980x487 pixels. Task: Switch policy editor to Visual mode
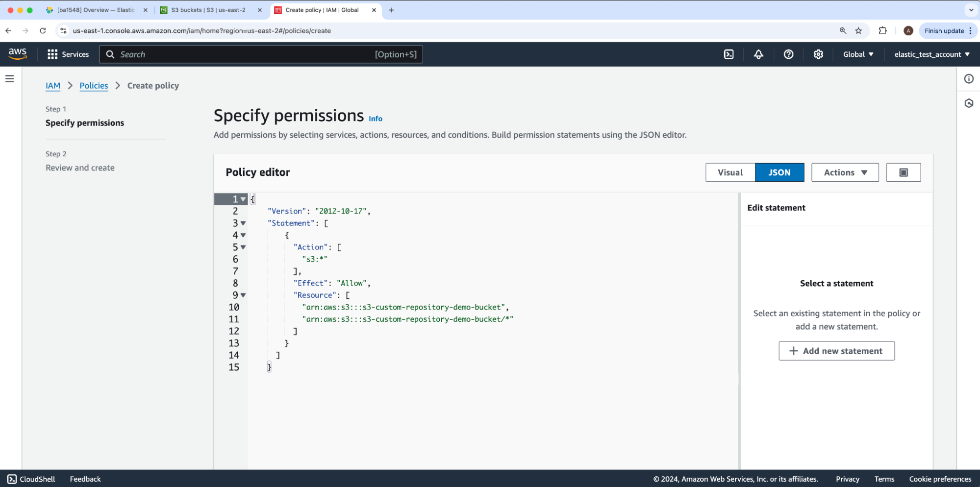730,172
